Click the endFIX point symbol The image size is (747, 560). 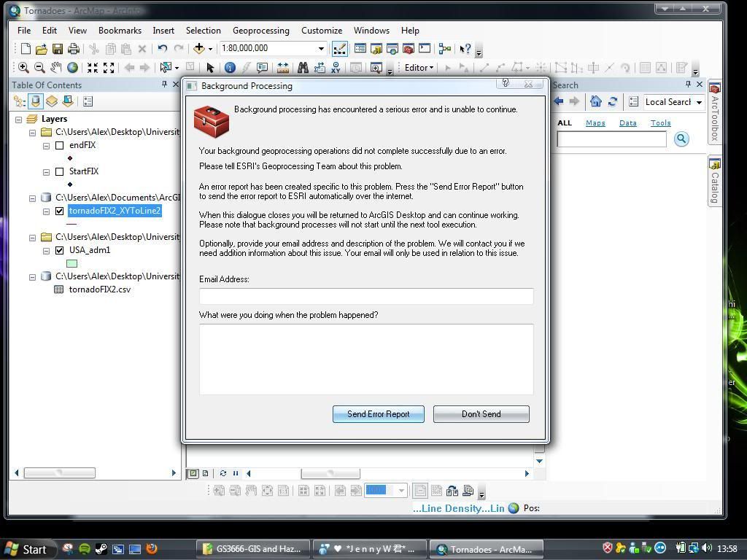[70, 158]
